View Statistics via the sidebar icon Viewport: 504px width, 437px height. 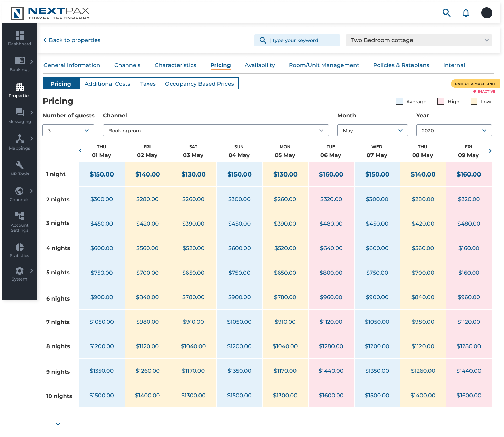point(19,249)
